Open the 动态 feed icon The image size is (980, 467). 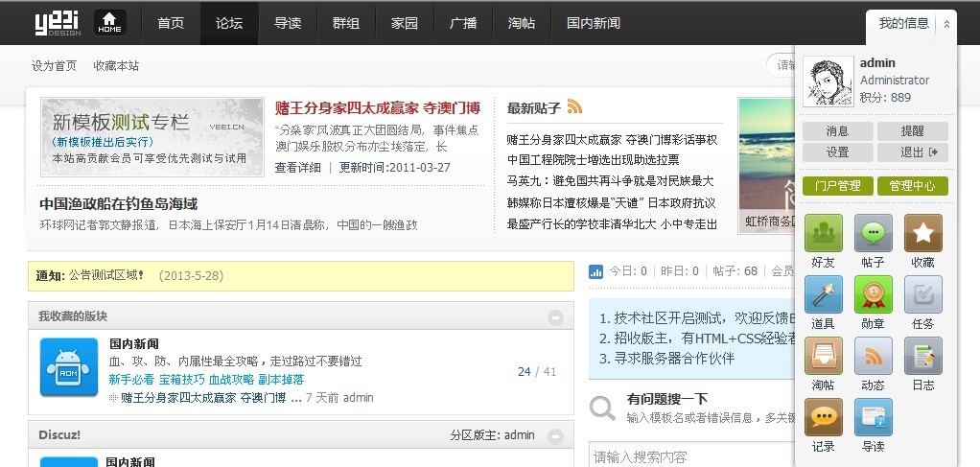(874, 356)
